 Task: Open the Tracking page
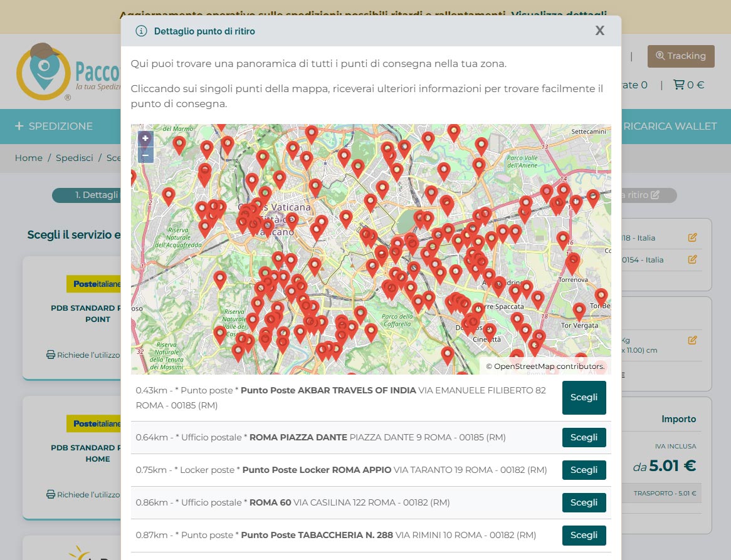click(681, 56)
